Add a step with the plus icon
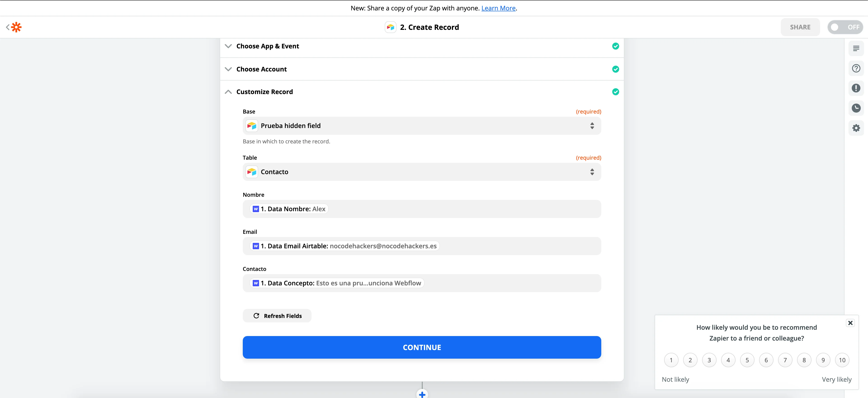 tap(422, 394)
